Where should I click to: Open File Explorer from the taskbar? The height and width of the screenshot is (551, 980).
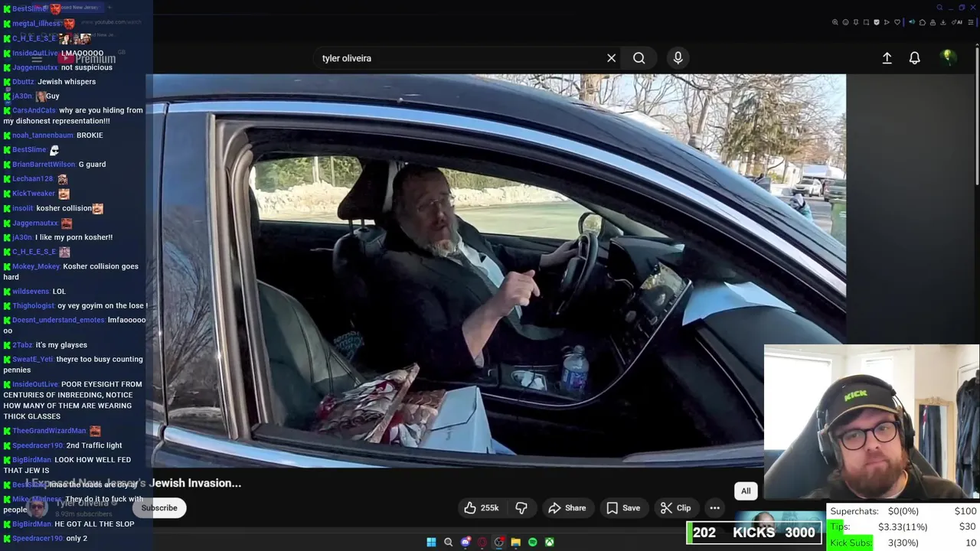[515, 542]
